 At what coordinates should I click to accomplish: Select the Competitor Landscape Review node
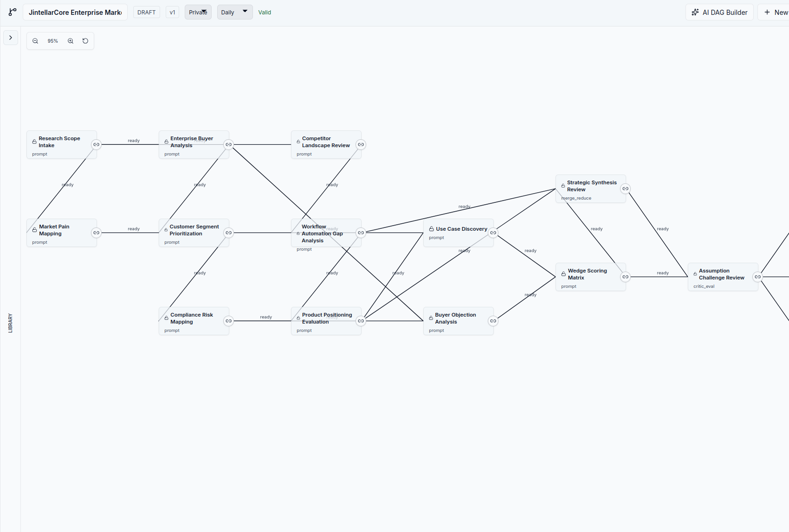[x=326, y=145]
